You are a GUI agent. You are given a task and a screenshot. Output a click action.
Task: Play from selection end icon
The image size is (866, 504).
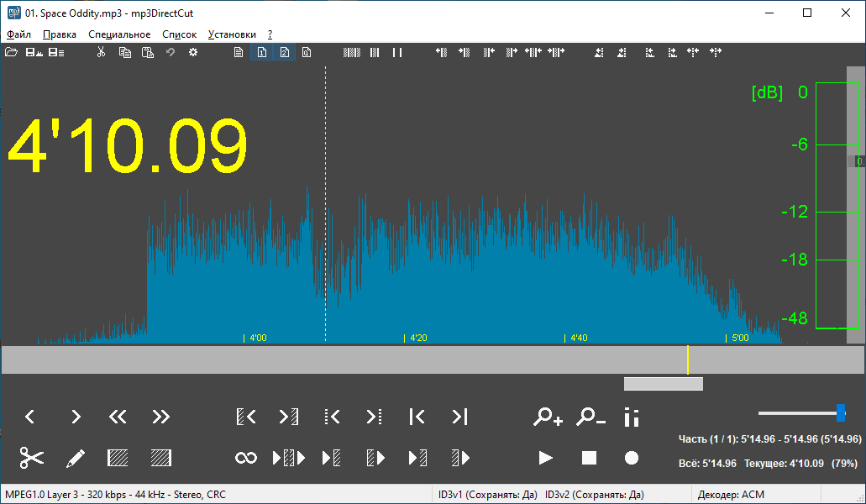(460, 458)
